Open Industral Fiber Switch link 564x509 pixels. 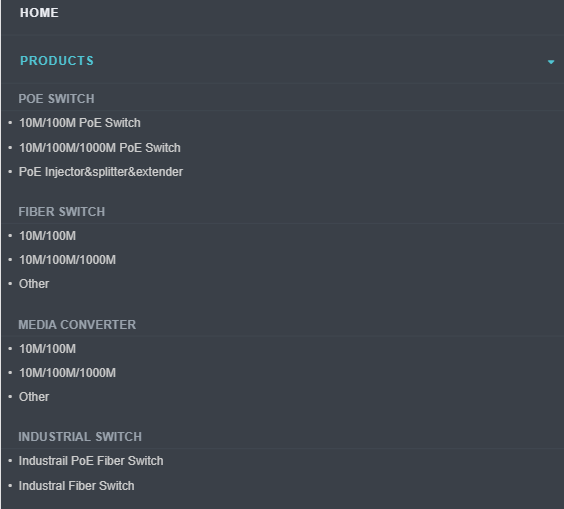click(76, 486)
